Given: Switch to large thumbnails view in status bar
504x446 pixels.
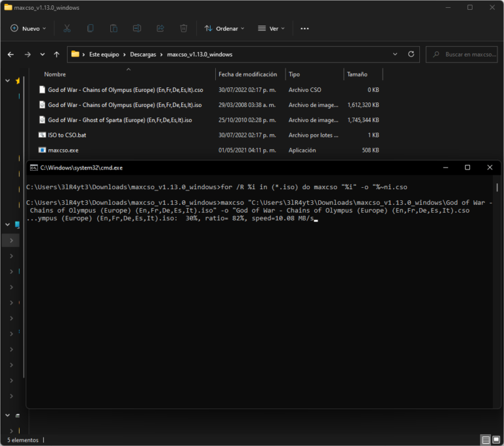Looking at the screenshot, I should click(496, 439).
